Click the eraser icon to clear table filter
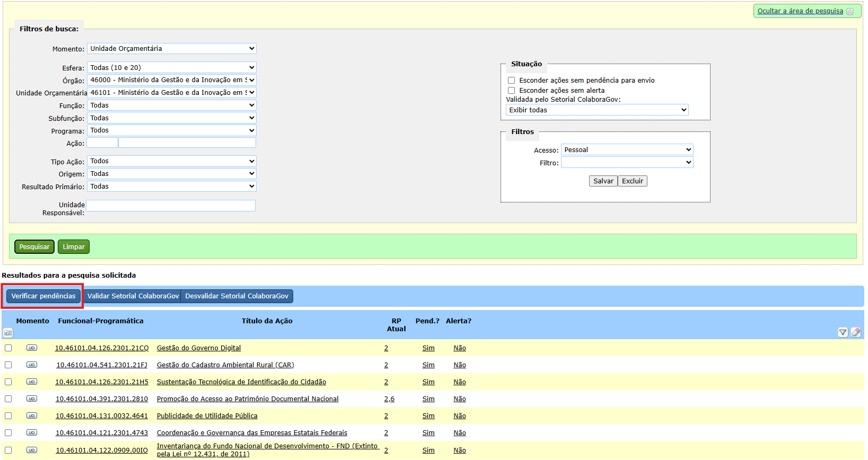Screen dimensions: 868x460 [x=855, y=332]
